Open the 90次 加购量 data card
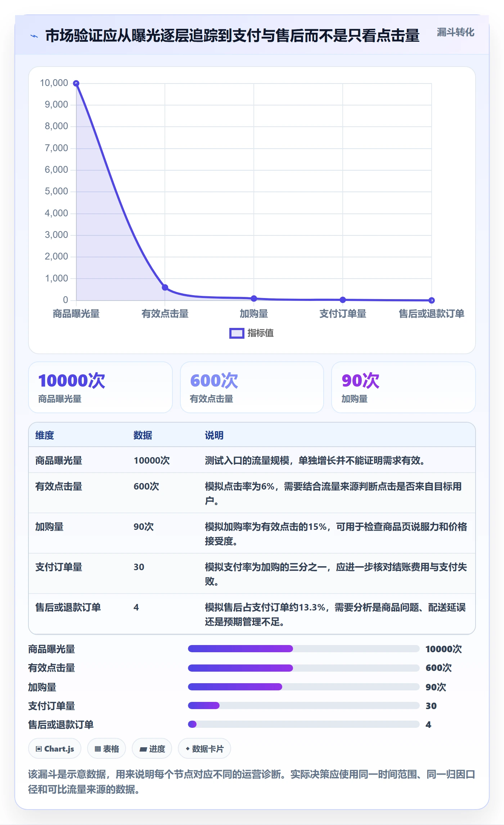504x825 pixels. [x=404, y=387]
